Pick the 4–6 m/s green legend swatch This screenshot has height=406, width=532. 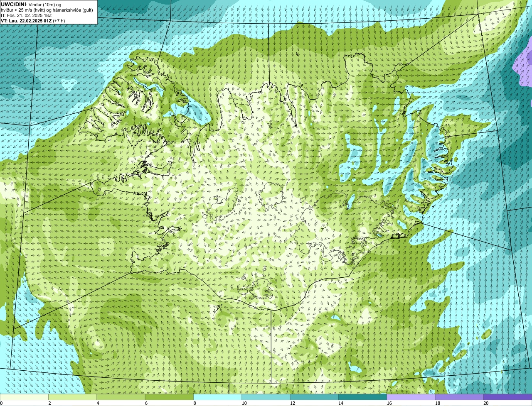tap(121, 397)
